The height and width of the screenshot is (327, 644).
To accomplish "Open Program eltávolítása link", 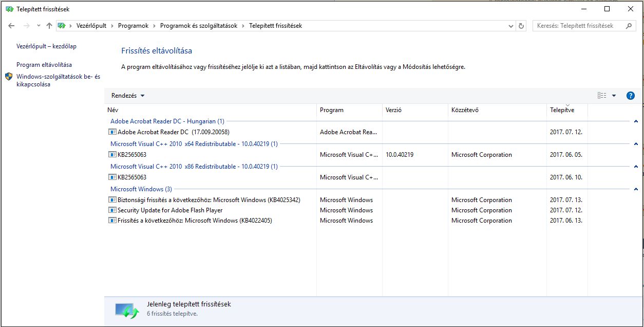I will (44, 65).
